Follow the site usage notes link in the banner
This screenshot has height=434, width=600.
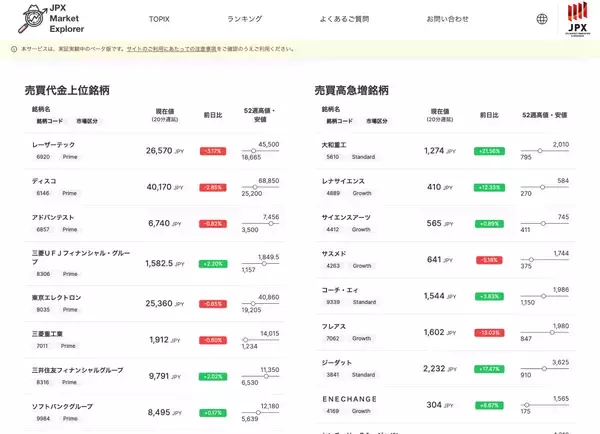(x=171, y=49)
